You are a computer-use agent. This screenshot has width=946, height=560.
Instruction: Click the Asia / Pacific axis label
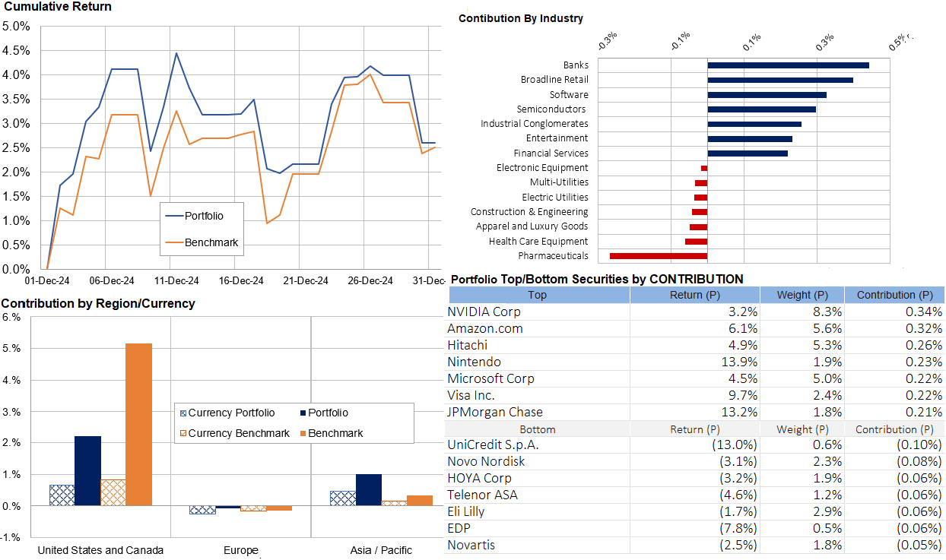point(382,550)
